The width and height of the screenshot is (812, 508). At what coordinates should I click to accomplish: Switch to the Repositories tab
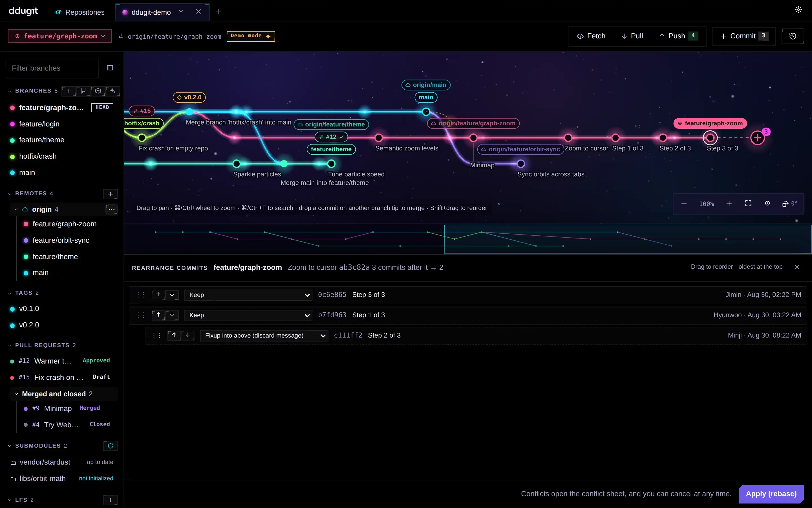80,12
